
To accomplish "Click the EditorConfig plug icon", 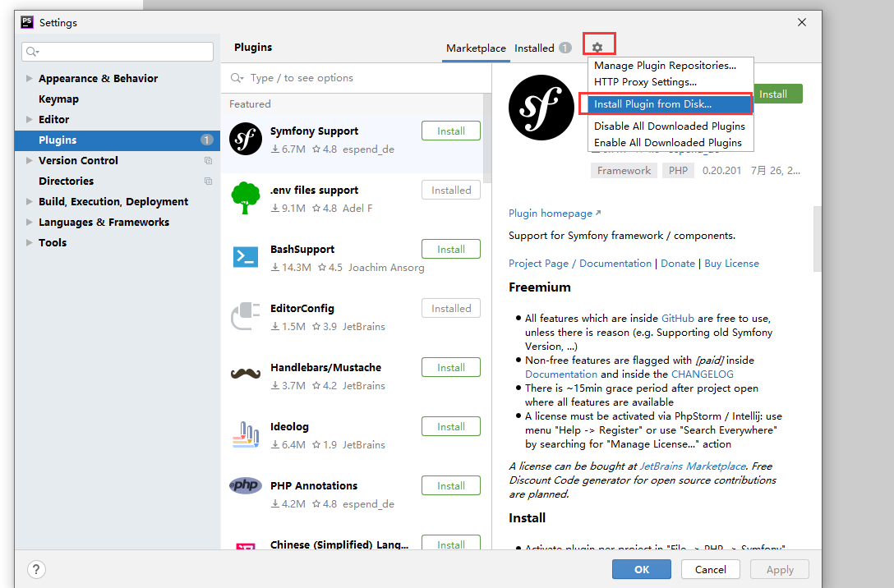I will coord(245,316).
